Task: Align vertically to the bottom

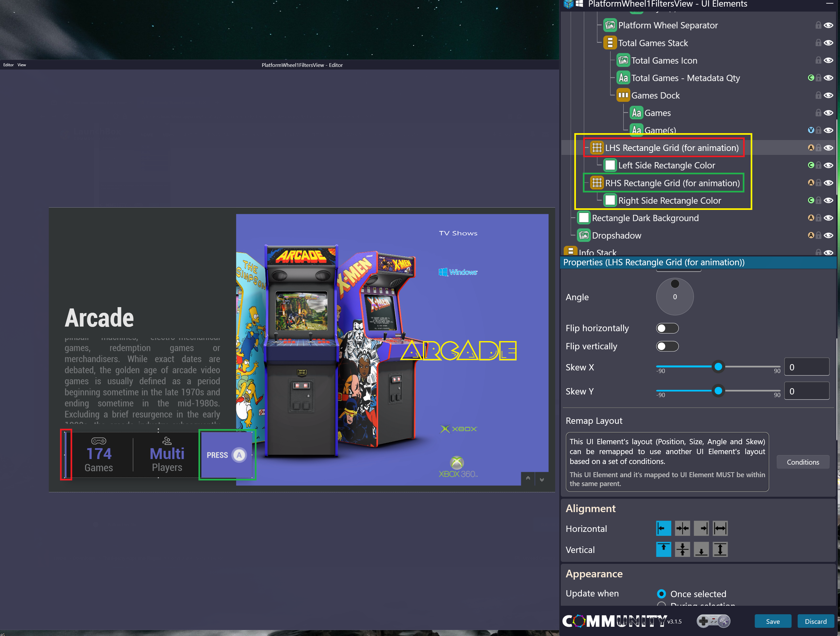Action: 702,549
